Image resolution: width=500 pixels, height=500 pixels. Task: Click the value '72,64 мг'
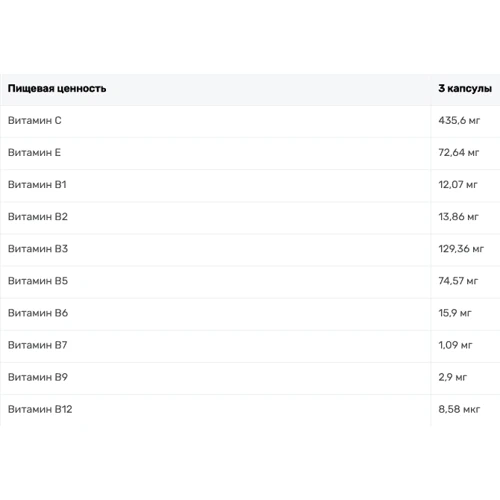[x=459, y=153]
